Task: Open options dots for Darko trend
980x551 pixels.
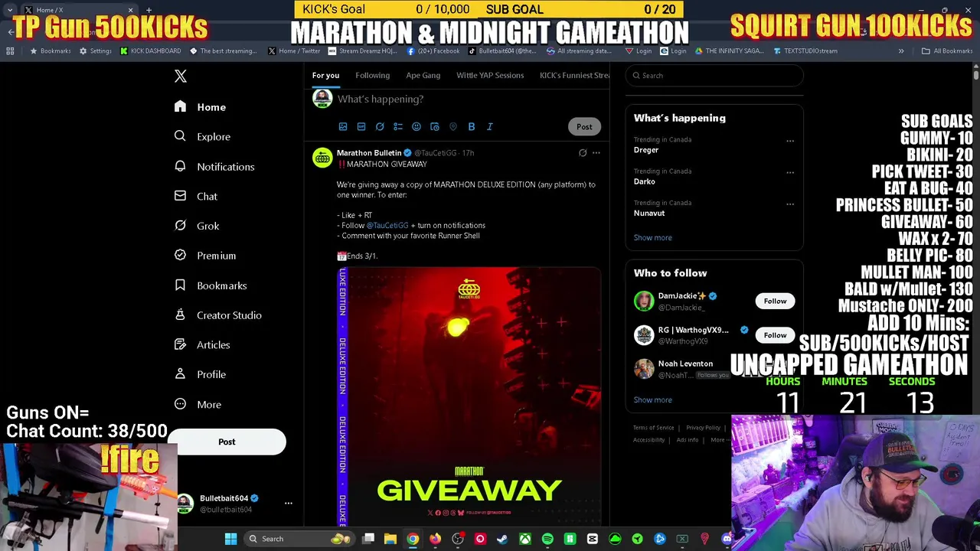Action: (790, 173)
